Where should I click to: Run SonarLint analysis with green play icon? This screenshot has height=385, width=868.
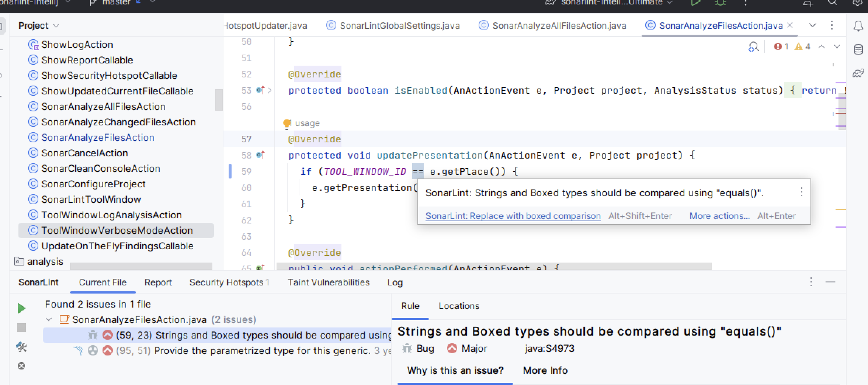click(x=21, y=308)
